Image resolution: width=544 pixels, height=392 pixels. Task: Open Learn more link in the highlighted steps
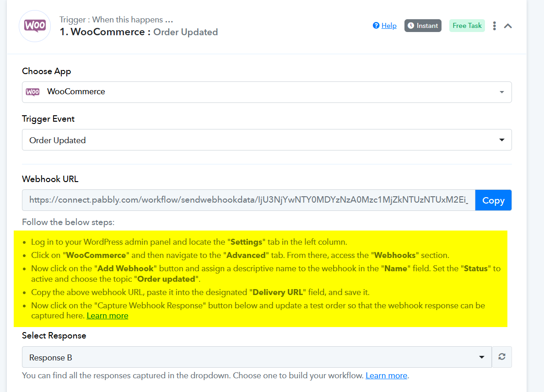point(107,316)
